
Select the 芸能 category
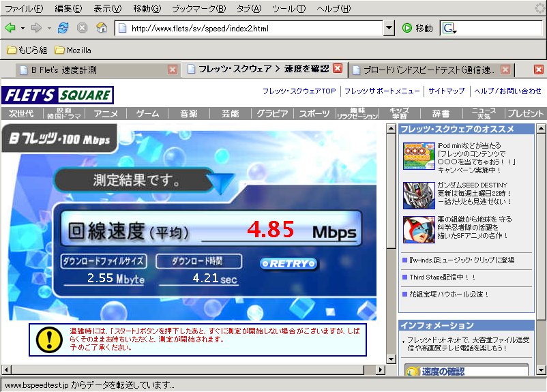pyautogui.click(x=231, y=114)
